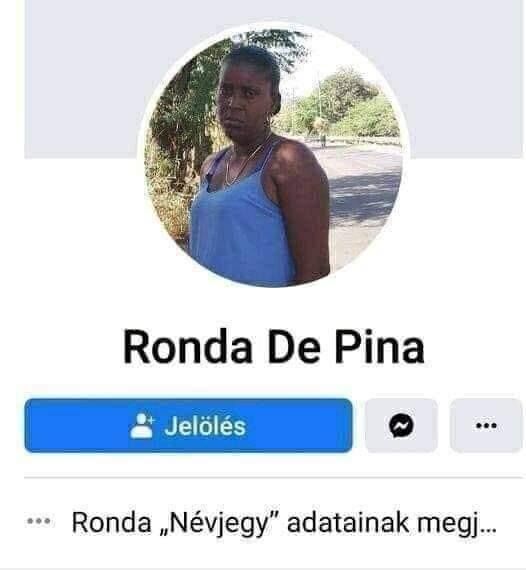Click the right side of the cover banner

[463, 79]
